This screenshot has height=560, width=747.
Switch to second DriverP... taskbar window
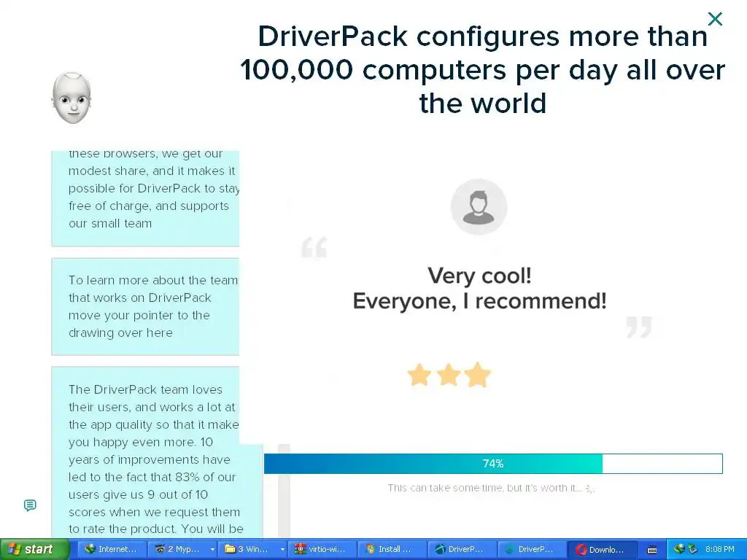[x=532, y=549]
